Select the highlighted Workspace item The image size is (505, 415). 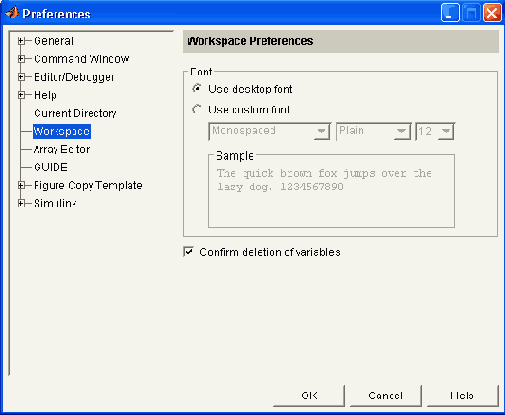tap(62, 131)
